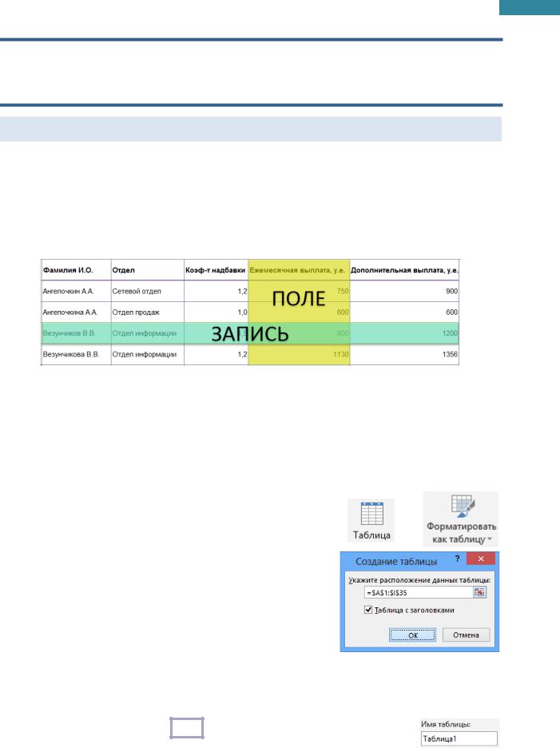
Task: Select the Ежемесячная выплата, у.е. header
Action: coord(299,270)
